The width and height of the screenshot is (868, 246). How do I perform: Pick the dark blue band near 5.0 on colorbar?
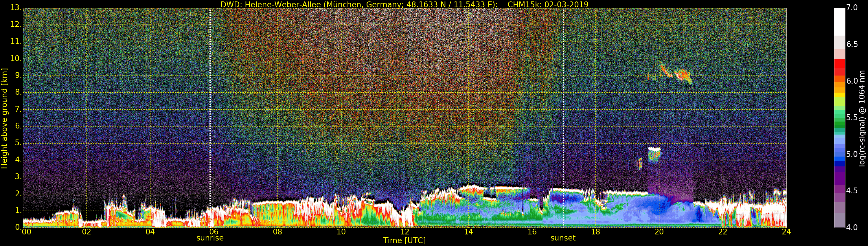coord(839,164)
